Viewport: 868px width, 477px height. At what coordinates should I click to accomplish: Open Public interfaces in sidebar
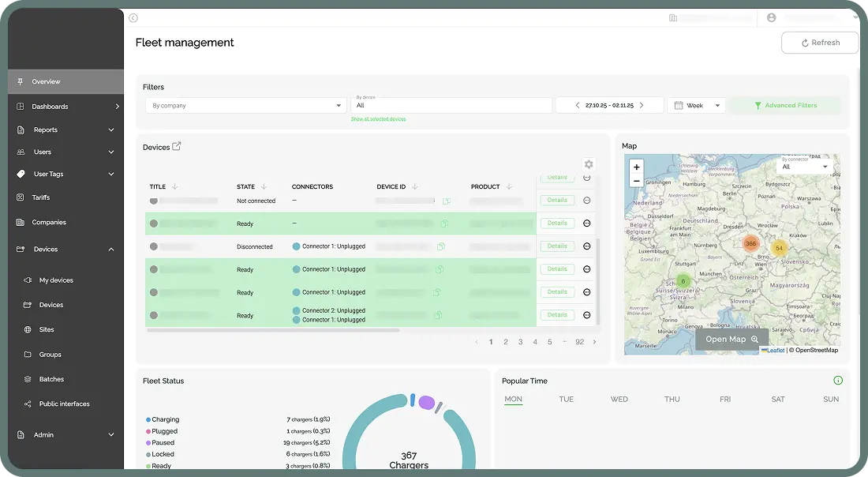click(65, 404)
